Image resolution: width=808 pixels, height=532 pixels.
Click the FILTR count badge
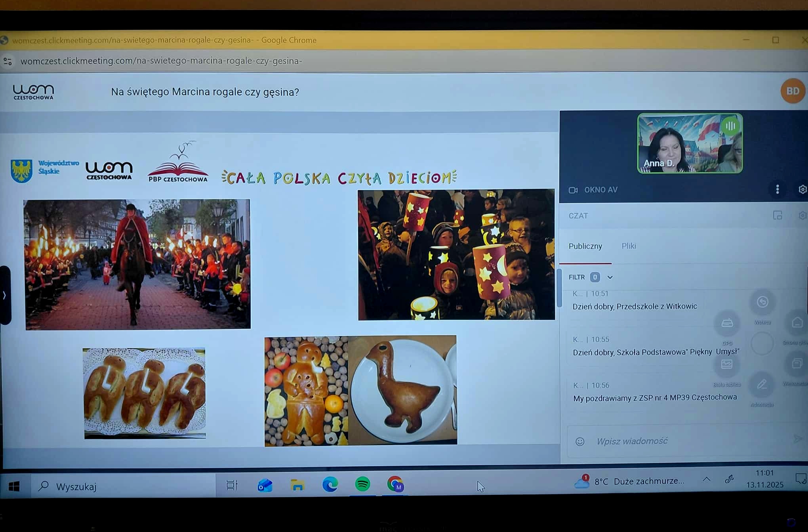[x=595, y=277]
